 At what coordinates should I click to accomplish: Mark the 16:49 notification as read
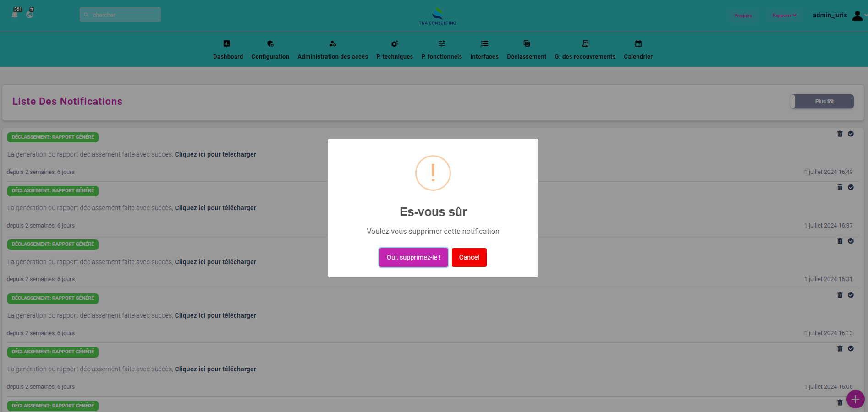pos(851,134)
